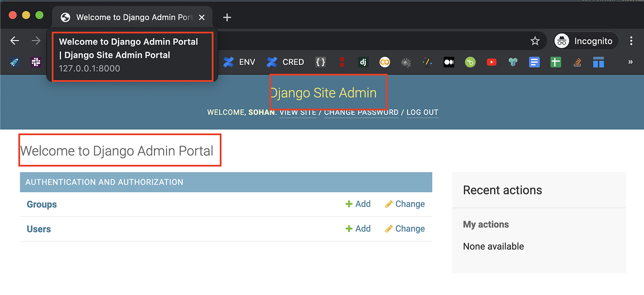Image resolution: width=644 pixels, height=295 pixels.
Task: Open a new browser tab
Action: [x=226, y=17]
